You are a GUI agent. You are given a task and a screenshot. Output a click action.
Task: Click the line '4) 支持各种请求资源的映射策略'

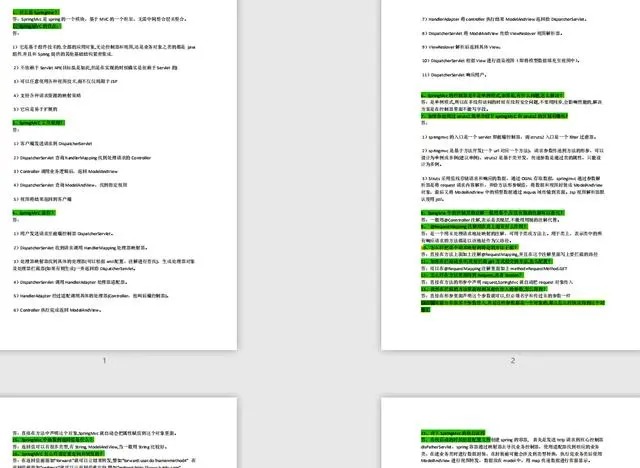point(47,95)
